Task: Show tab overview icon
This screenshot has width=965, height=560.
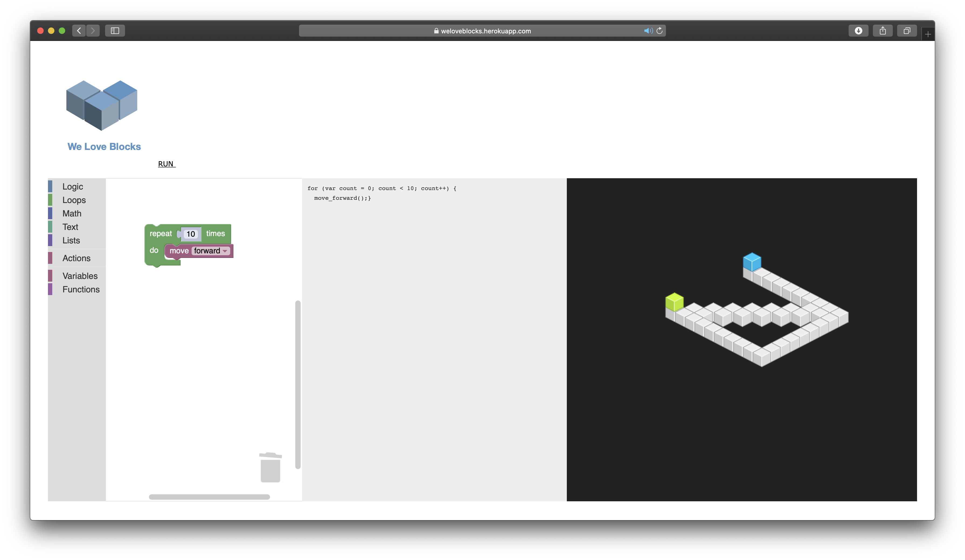Action: pyautogui.click(x=907, y=31)
